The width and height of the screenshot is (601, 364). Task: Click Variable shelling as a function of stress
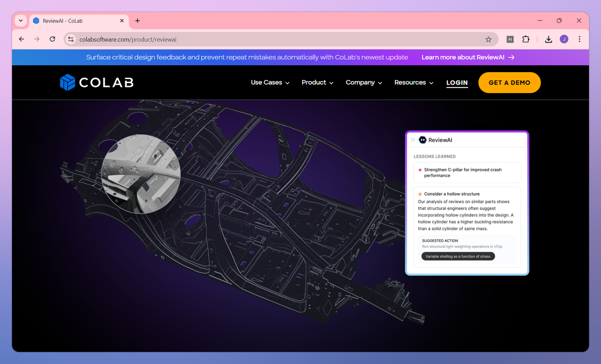pyautogui.click(x=458, y=256)
